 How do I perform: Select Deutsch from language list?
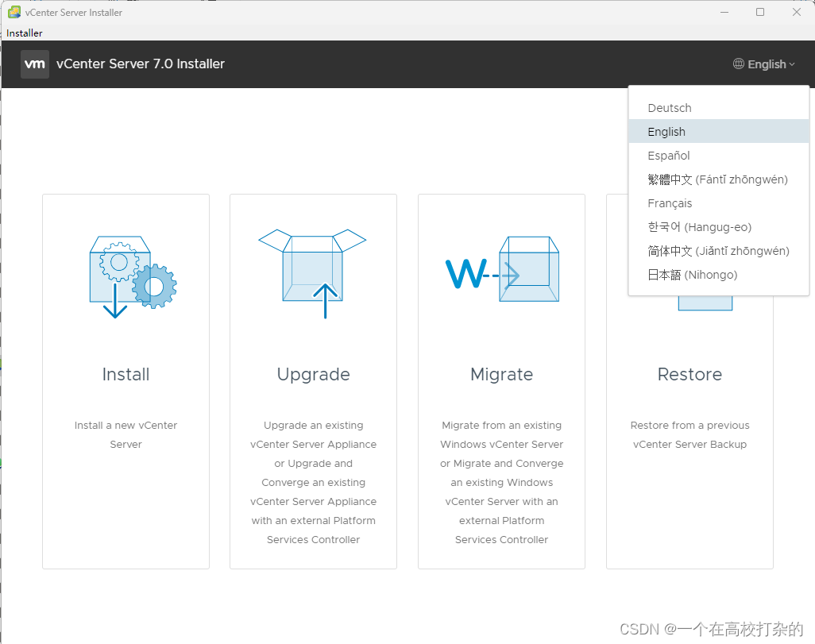pos(719,107)
